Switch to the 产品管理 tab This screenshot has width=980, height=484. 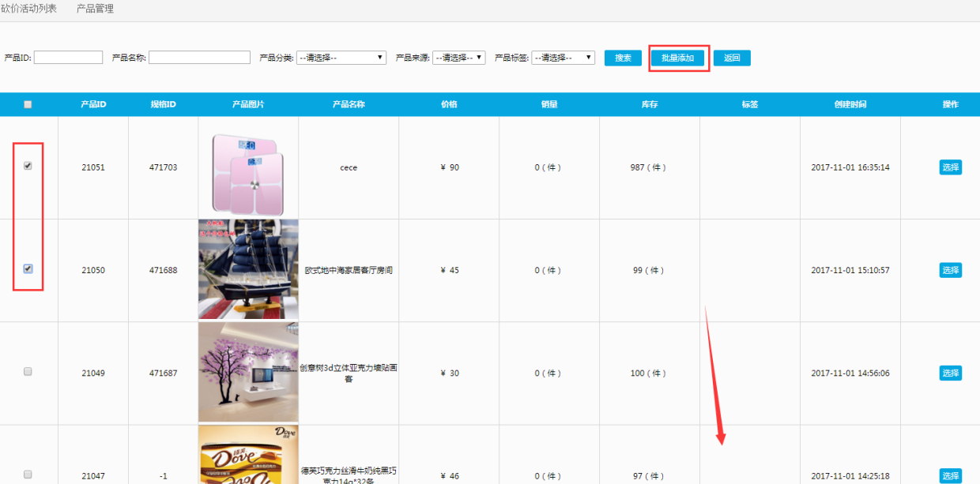(x=95, y=9)
